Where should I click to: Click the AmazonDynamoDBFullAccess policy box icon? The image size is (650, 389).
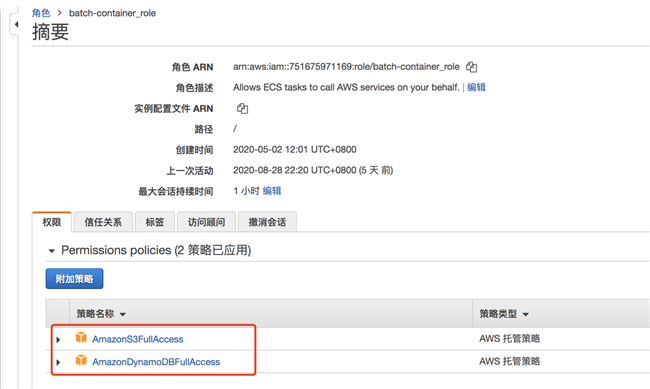tap(81, 360)
